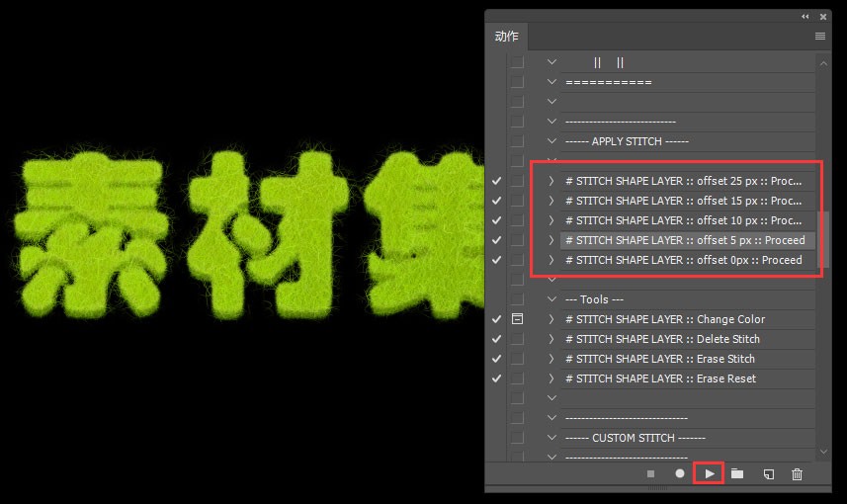
Task: Click the actions list scrollbar down arrow
Action: coord(825,452)
